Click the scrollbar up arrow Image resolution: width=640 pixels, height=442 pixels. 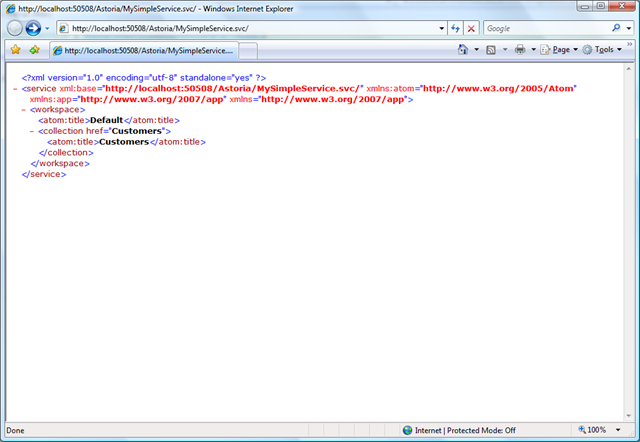click(x=629, y=69)
